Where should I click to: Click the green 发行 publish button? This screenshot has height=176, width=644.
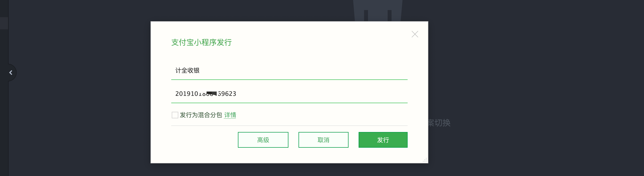pyautogui.click(x=383, y=140)
